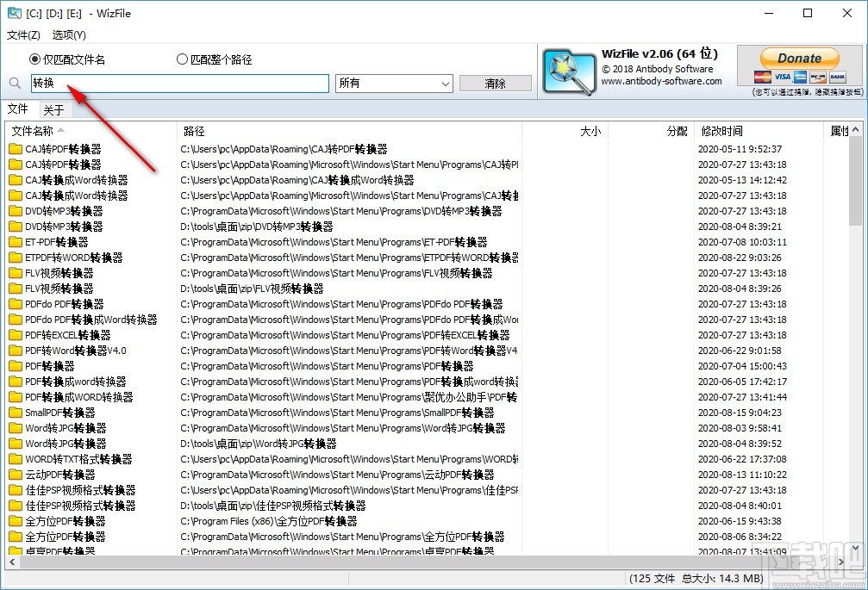Click folder icon of PDF转换成word转换器 dated 2020-06-05
The height and width of the screenshot is (590, 868).
click(16, 382)
